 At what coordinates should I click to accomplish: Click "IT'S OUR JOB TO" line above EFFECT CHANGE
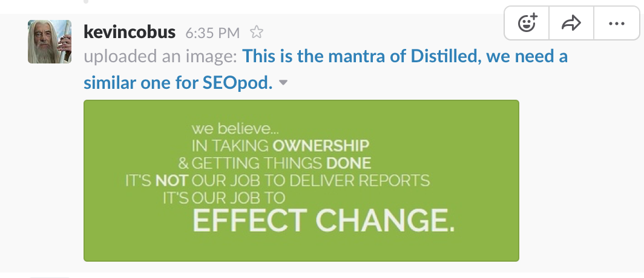pos(224,198)
